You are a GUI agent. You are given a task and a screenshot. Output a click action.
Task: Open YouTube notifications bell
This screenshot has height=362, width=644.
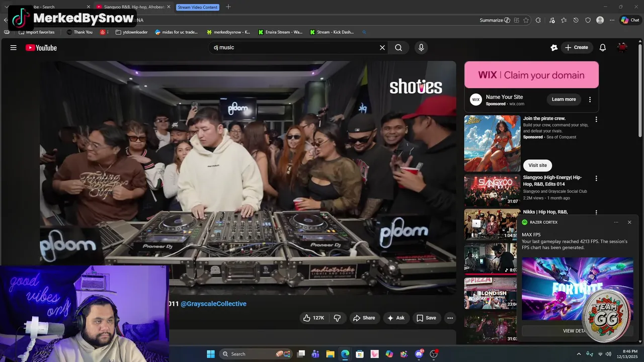[x=603, y=48]
